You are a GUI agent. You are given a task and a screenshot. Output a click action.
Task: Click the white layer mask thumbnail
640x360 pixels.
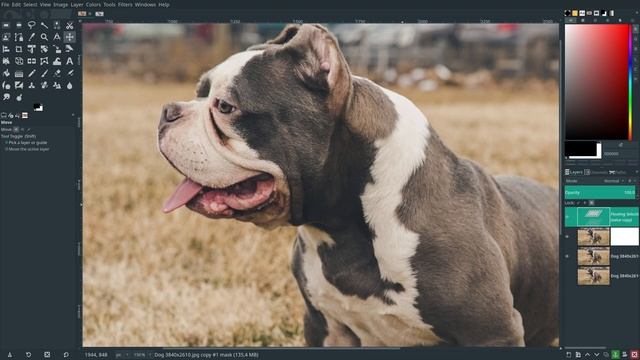click(x=625, y=237)
